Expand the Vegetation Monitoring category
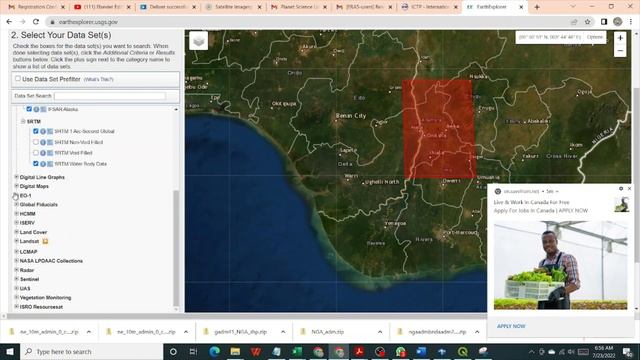 [x=17, y=297]
